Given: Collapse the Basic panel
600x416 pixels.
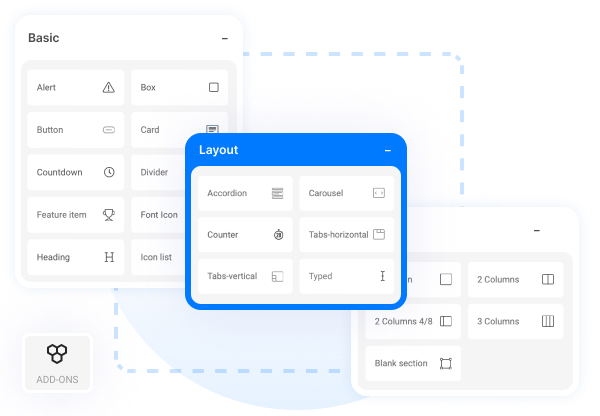Looking at the screenshot, I should point(225,38).
